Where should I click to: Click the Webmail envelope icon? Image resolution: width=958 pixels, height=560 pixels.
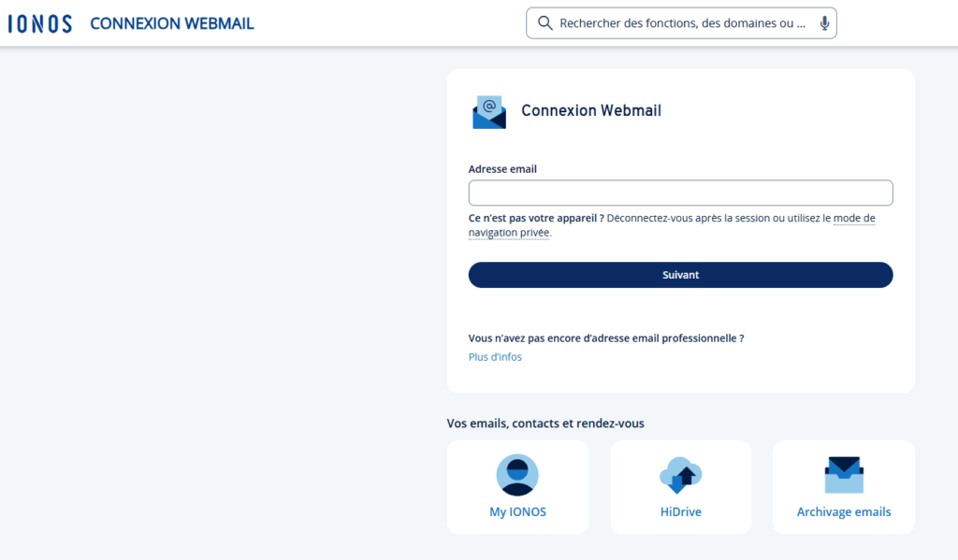(488, 112)
